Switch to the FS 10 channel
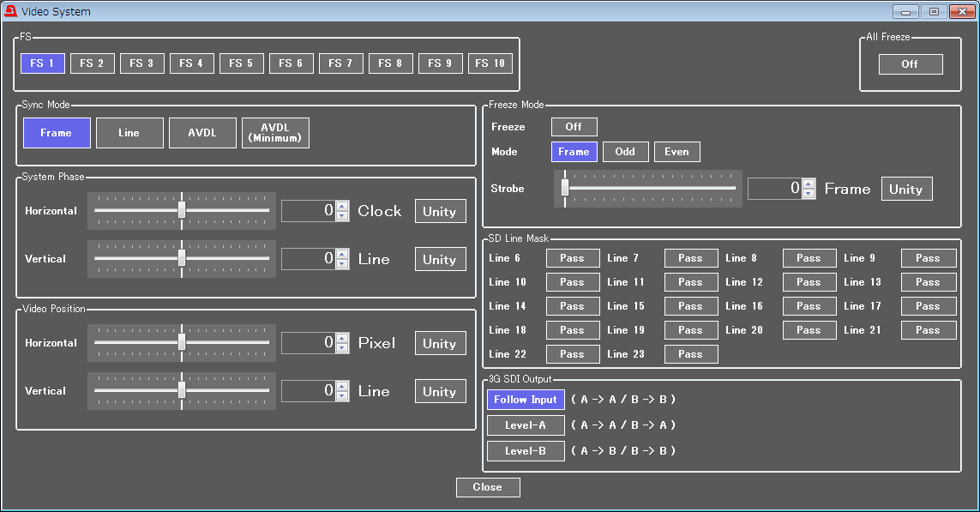The width and height of the screenshot is (980, 512). [x=490, y=63]
